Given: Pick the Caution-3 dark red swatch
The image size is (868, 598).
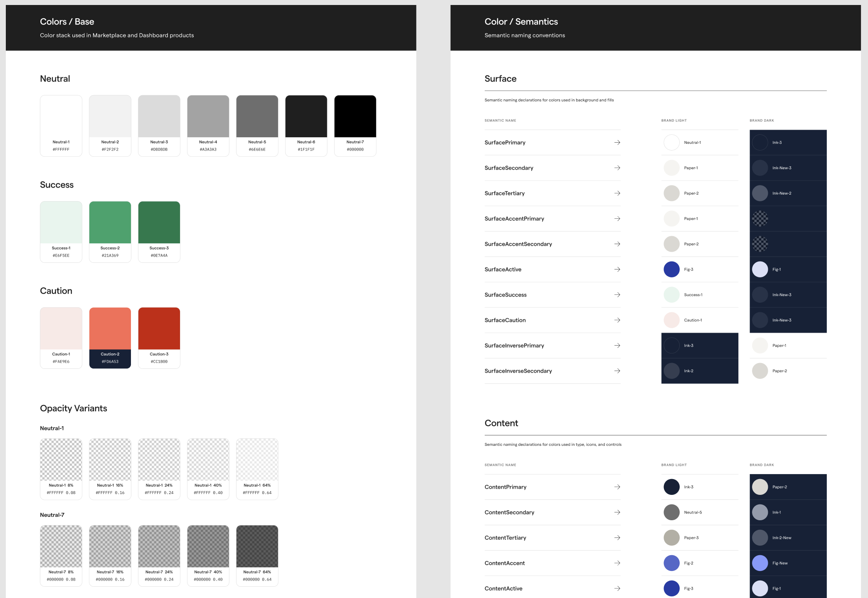Looking at the screenshot, I should [159, 329].
